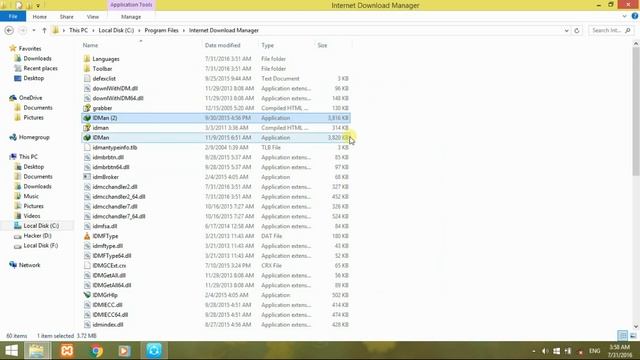640x360 pixels.
Task: Switch to Details view icon in status bar
Action: pyautogui.click(x=622, y=336)
